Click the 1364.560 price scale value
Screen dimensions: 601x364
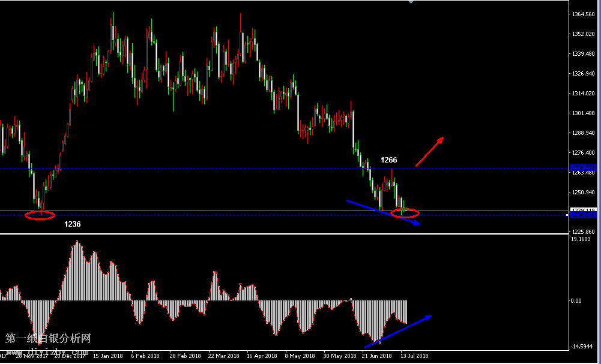tap(584, 14)
